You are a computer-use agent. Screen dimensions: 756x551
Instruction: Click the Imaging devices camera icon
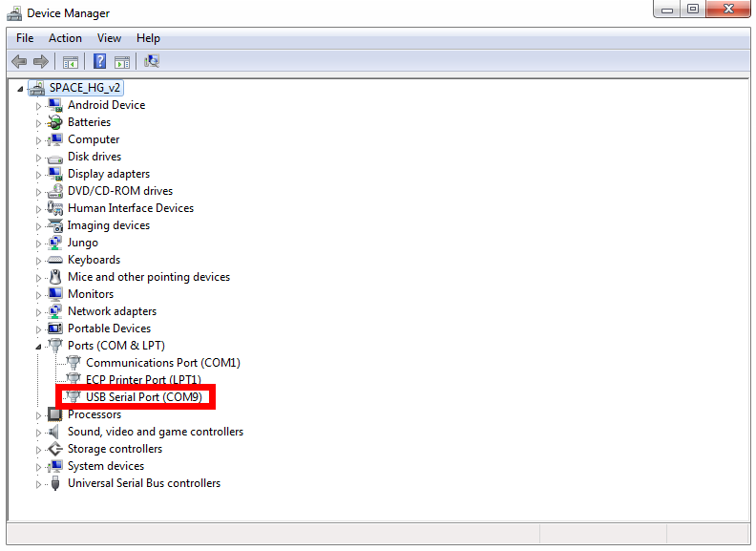55,225
